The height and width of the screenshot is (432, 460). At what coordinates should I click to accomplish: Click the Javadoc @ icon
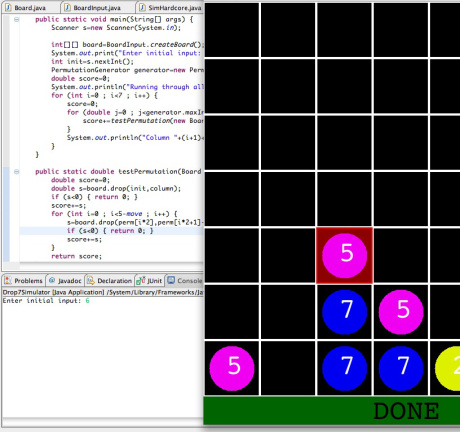[52, 280]
